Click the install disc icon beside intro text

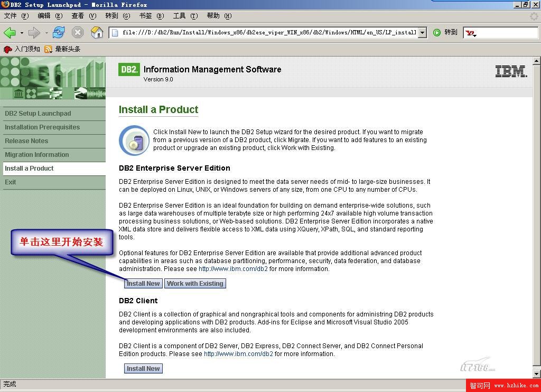pyautogui.click(x=134, y=141)
